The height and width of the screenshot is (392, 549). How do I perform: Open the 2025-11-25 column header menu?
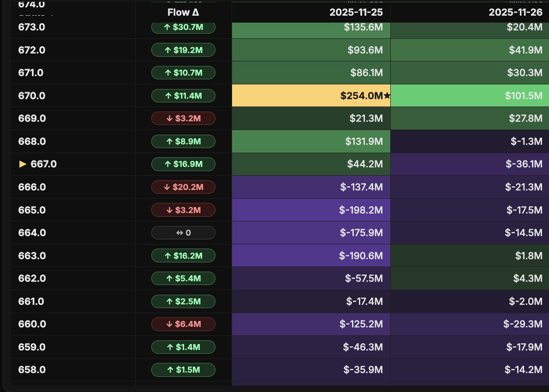click(x=356, y=12)
